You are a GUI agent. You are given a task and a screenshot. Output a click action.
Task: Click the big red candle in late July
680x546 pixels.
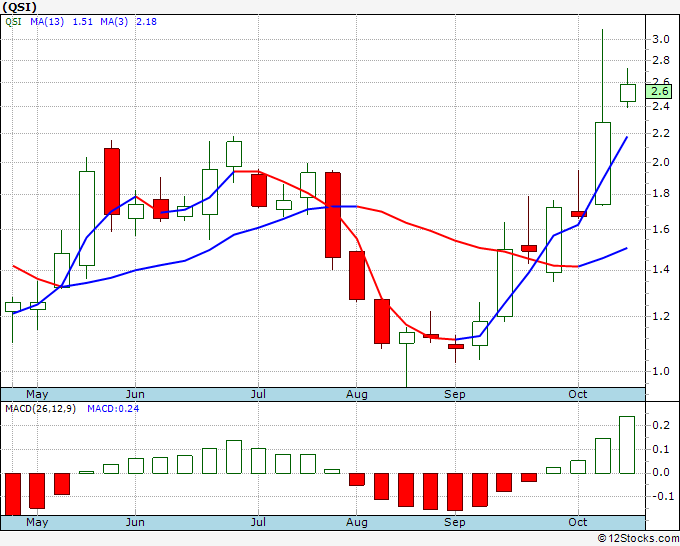[333, 215]
